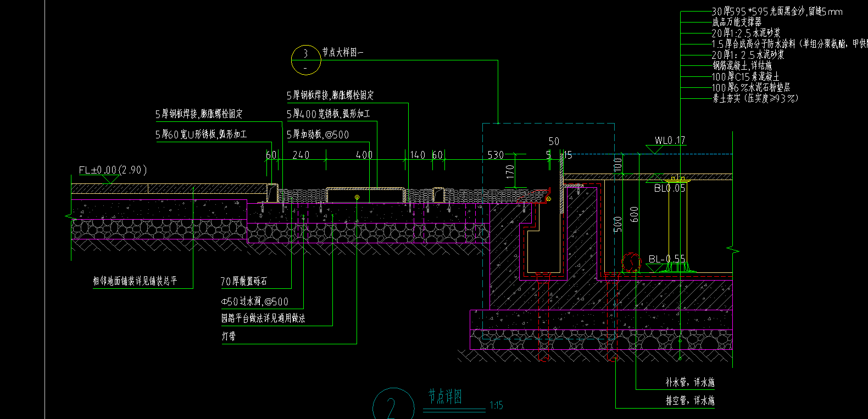Click the vertical '600' dimension text

coord(635,214)
